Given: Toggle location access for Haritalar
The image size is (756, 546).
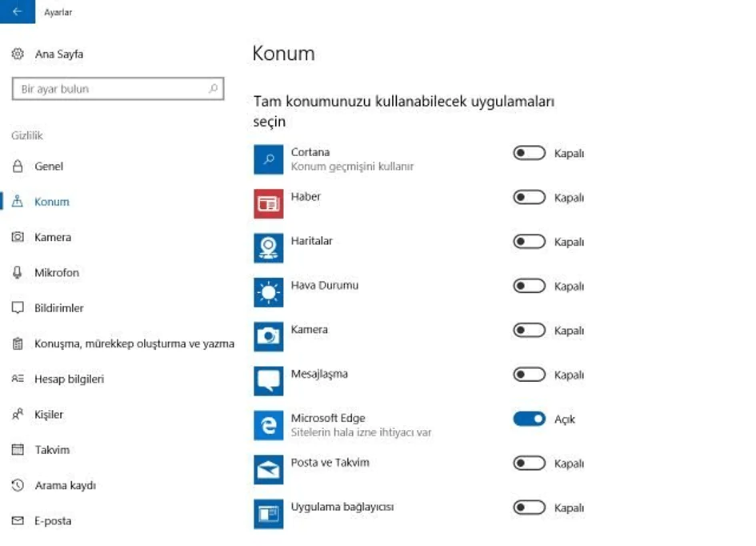Looking at the screenshot, I should tap(529, 242).
